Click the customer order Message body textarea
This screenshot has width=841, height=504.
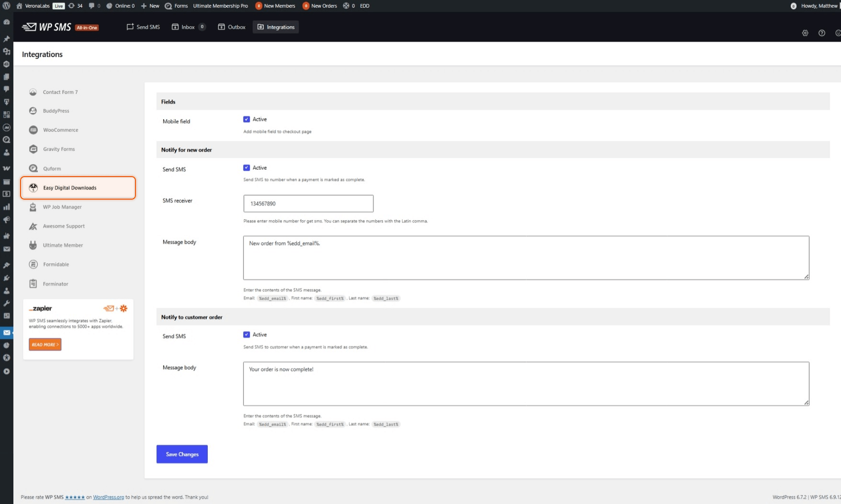click(526, 384)
